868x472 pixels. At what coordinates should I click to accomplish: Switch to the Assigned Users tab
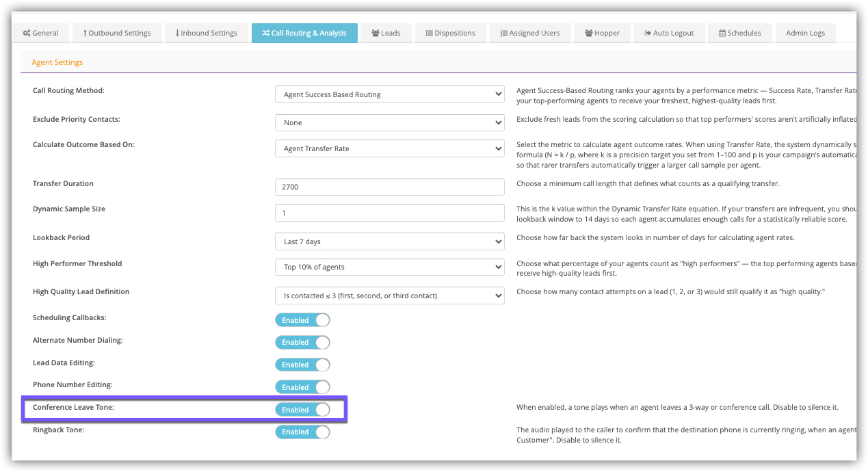point(530,33)
